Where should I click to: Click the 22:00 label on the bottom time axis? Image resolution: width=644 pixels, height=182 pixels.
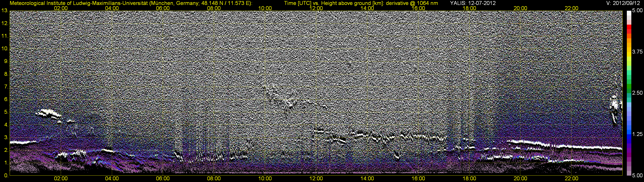(571, 179)
